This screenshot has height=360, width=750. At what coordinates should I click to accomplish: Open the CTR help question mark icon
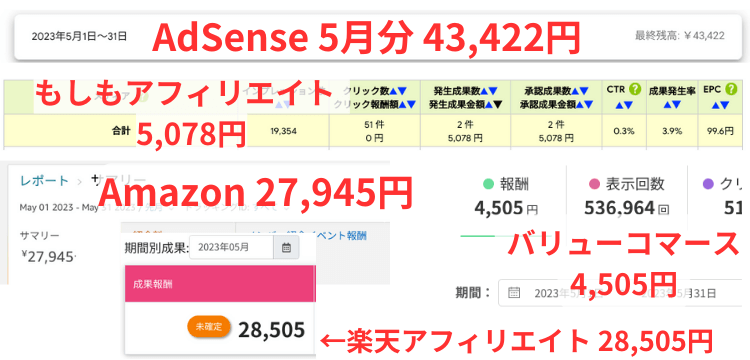[x=635, y=89]
